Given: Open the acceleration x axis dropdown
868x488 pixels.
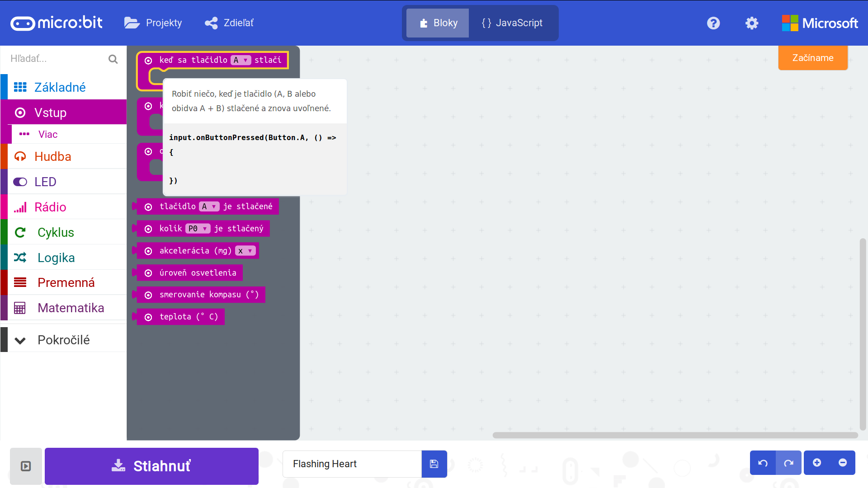Looking at the screenshot, I should tap(245, 251).
